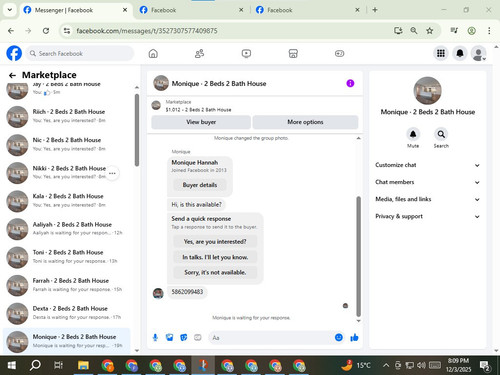Go back using the Marketplace back arrow

pyautogui.click(x=12, y=75)
